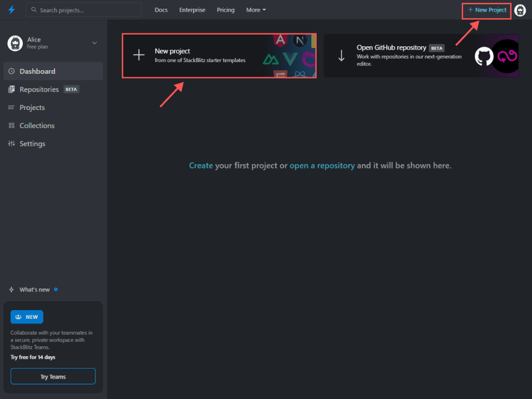Click the Angular logo on New project card

pyautogui.click(x=280, y=40)
